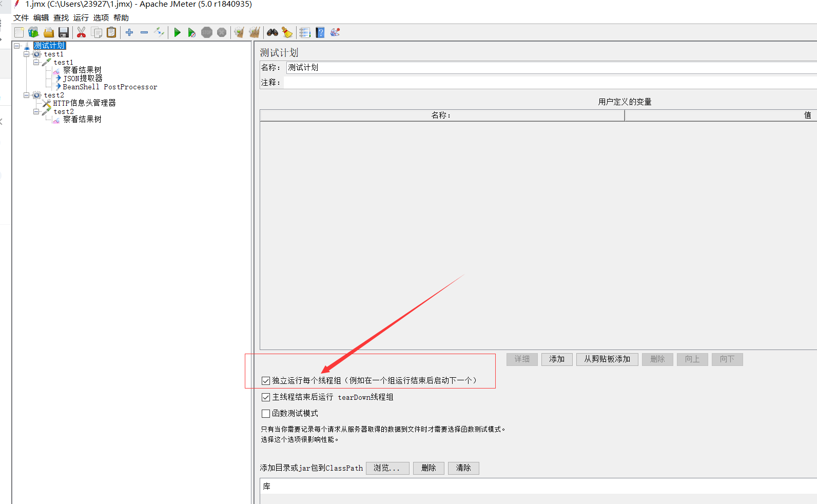Viewport: 817px width, 504px height.
Task: Select the test2 sampler in tree
Action: click(64, 111)
